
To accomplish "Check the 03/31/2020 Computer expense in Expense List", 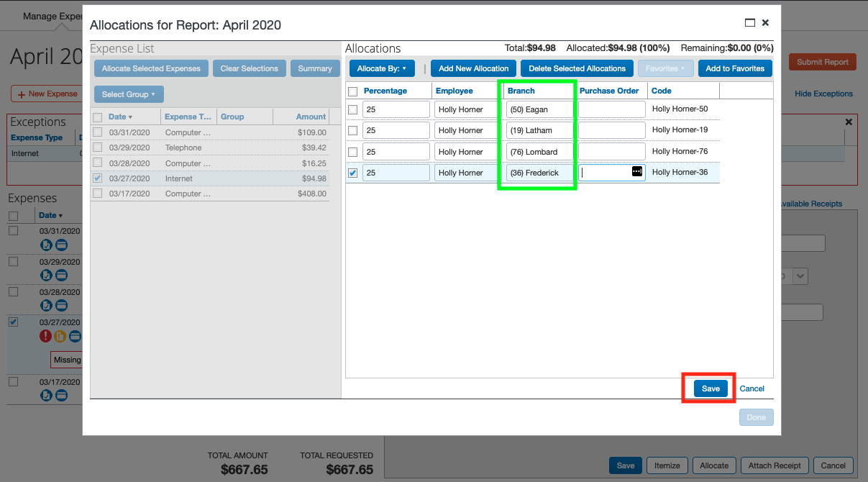I will (x=97, y=132).
